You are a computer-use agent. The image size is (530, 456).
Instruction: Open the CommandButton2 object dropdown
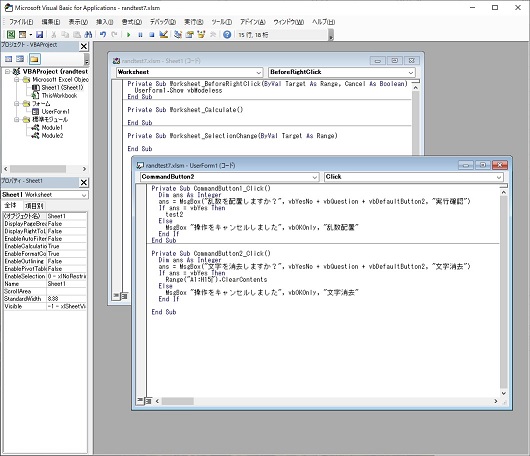[315, 177]
